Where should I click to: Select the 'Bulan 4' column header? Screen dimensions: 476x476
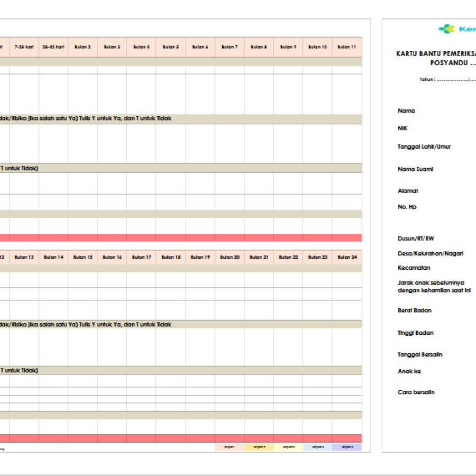pos(141,47)
